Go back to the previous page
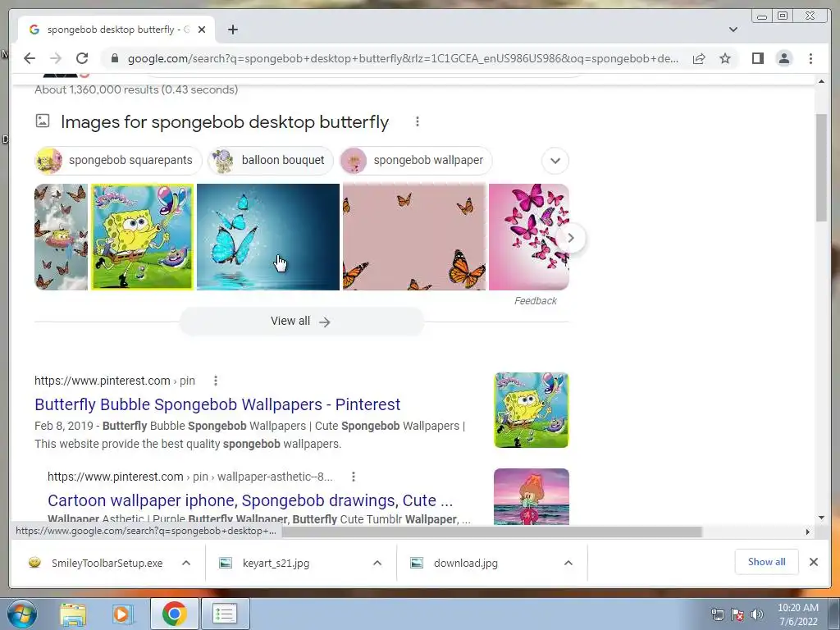The image size is (840, 630). pyautogui.click(x=30, y=58)
